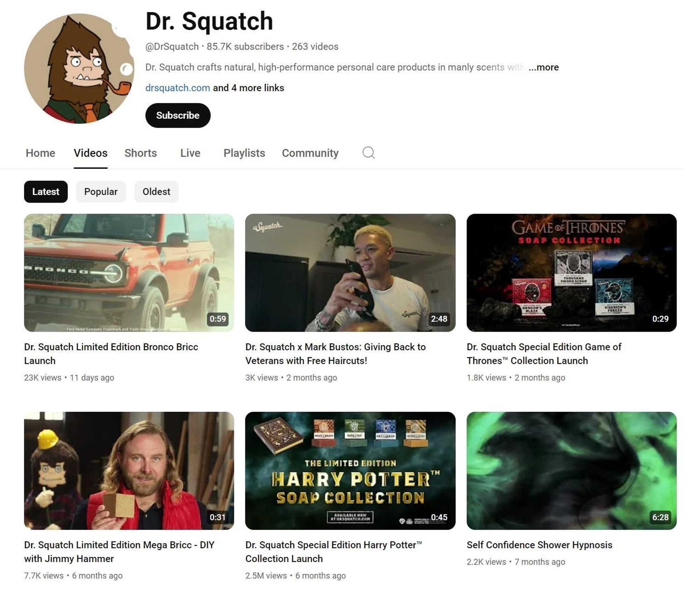The width and height of the screenshot is (700, 601).
Task: Open title 'Special Edition Harry Potter Collection Launch'
Action: [x=334, y=552]
